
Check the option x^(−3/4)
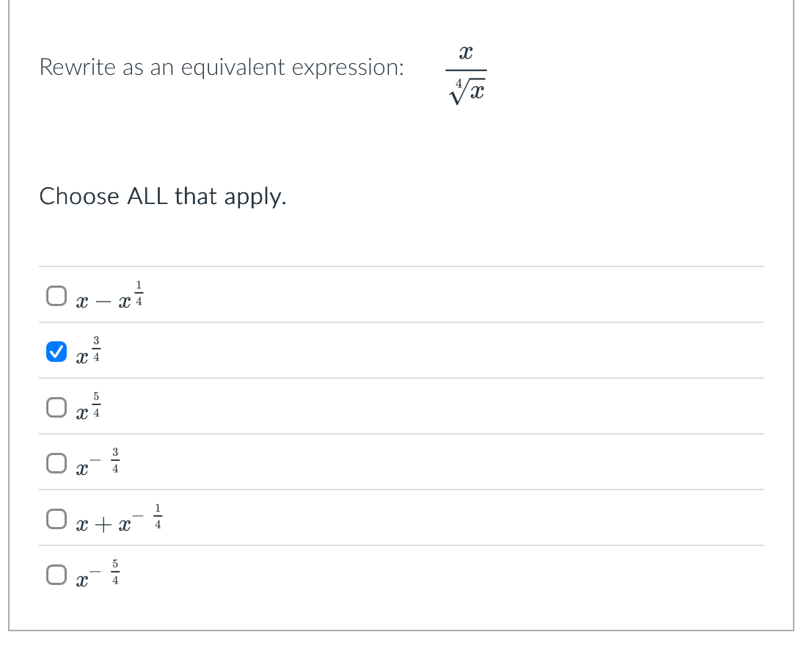point(56,462)
